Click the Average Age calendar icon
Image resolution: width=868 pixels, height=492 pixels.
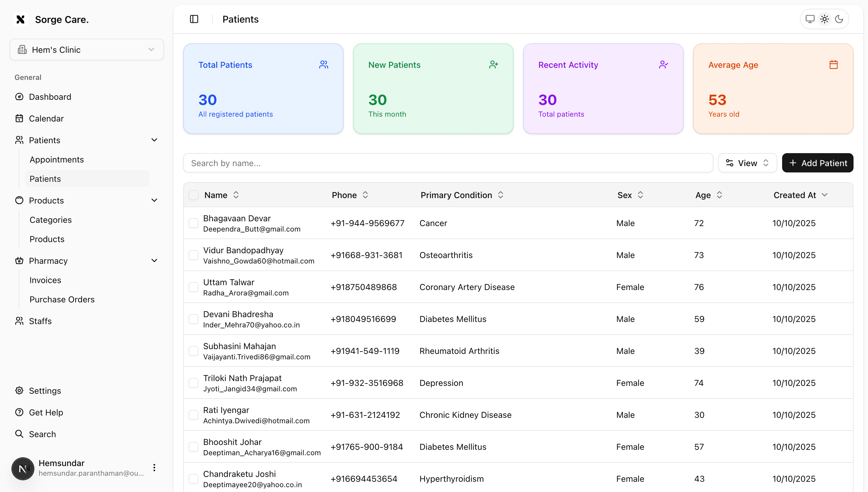click(834, 64)
